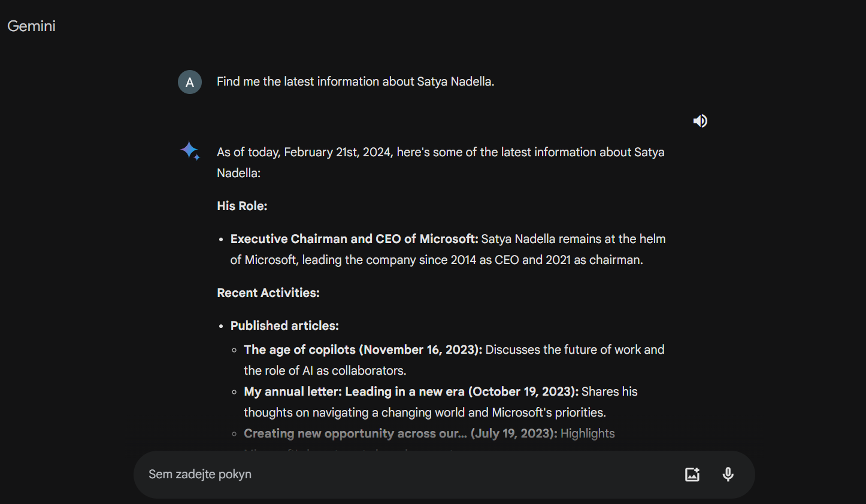The image size is (866, 504).
Task: Click 'Published articles:' bullet
Action: pos(284,326)
